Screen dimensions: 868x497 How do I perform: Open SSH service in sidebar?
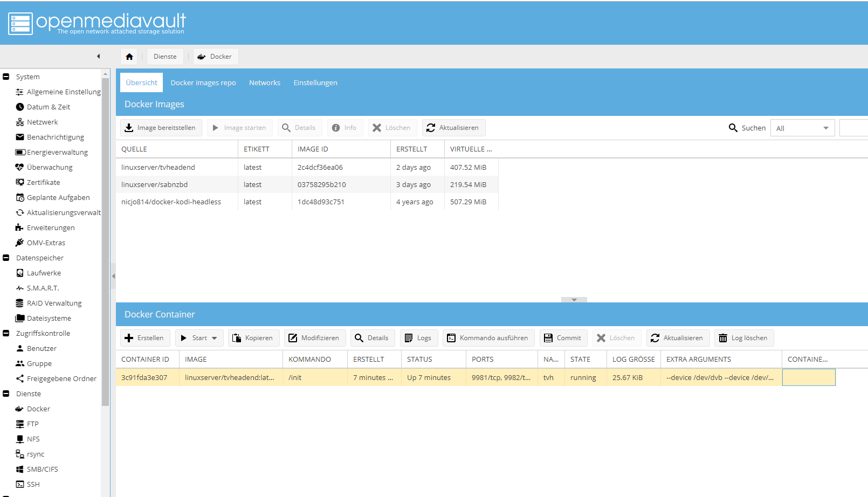click(x=27, y=484)
